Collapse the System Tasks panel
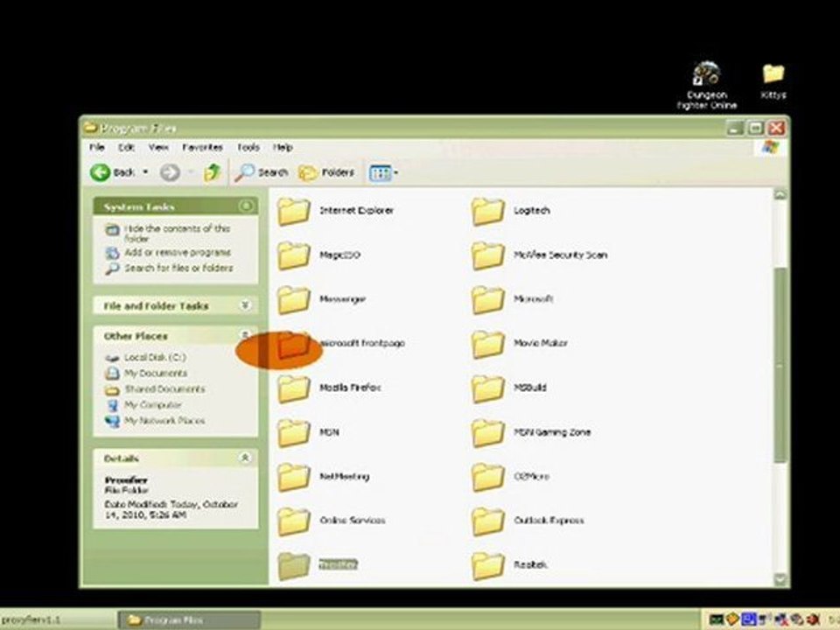 point(245,206)
